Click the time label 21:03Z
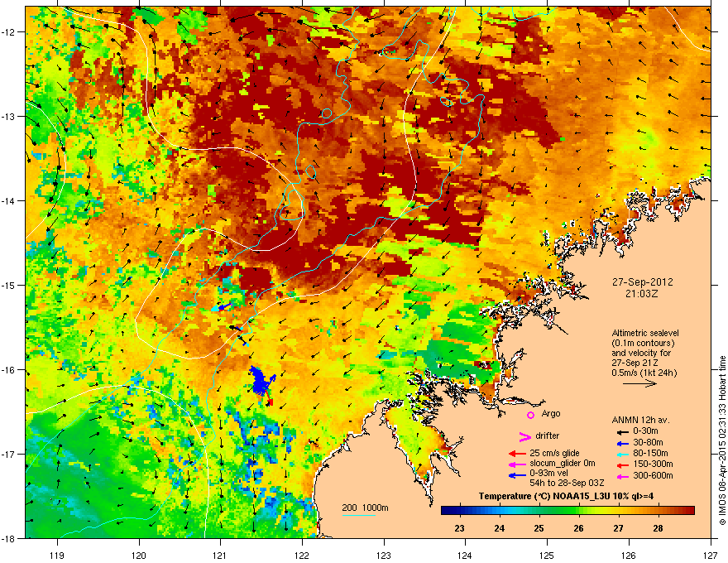This screenshot has height=563, width=728. pyautogui.click(x=642, y=294)
